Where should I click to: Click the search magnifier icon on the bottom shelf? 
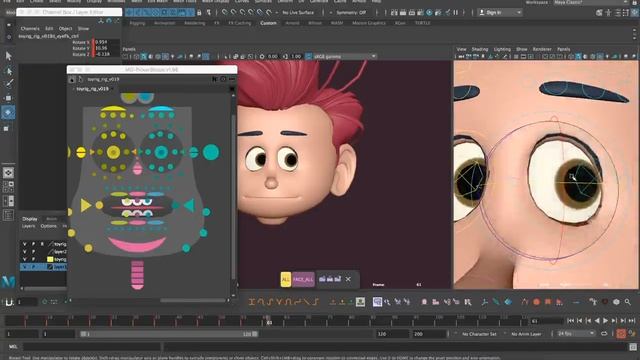click(627, 302)
